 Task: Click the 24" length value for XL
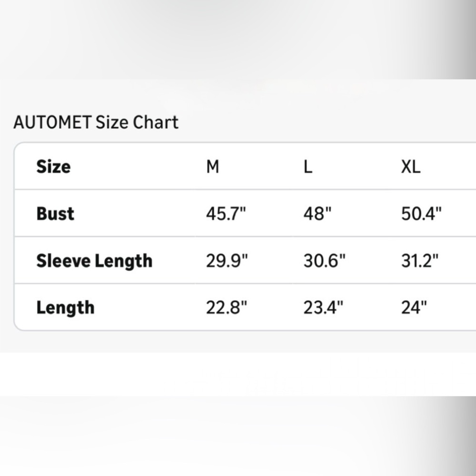tap(414, 308)
